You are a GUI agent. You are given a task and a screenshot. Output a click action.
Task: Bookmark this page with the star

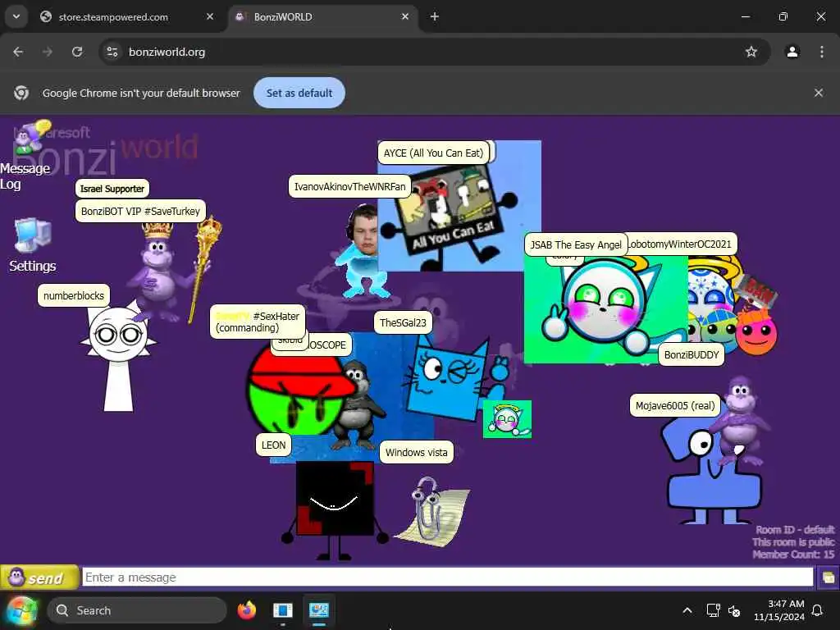coord(751,52)
